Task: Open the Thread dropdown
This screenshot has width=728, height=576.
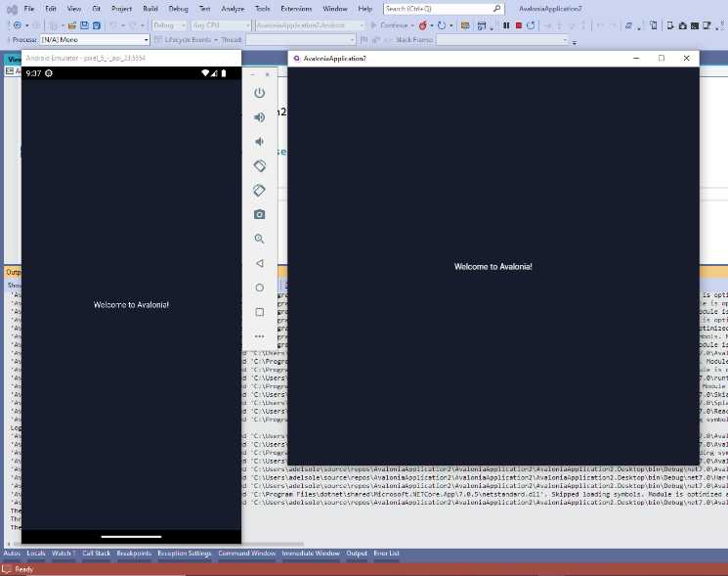Action: (300, 40)
